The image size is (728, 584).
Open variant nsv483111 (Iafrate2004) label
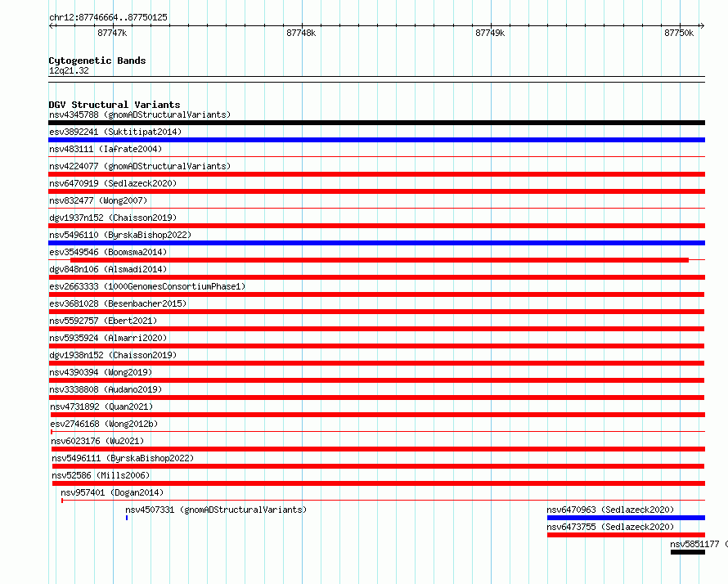(106, 149)
